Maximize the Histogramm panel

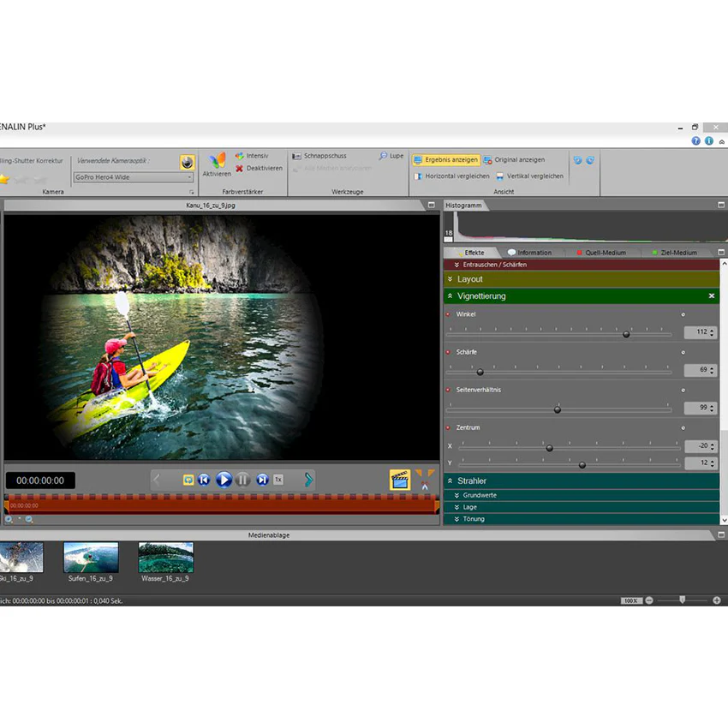pyautogui.click(x=721, y=205)
